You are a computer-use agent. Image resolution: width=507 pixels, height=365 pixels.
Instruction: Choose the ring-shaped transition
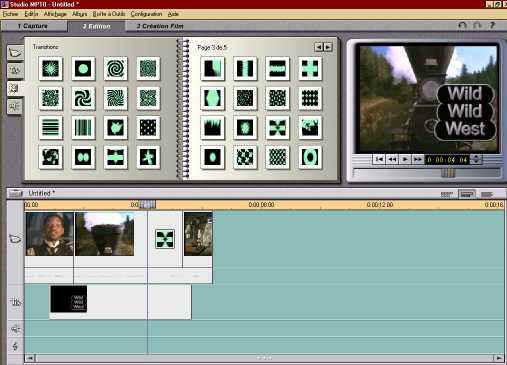(310, 157)
